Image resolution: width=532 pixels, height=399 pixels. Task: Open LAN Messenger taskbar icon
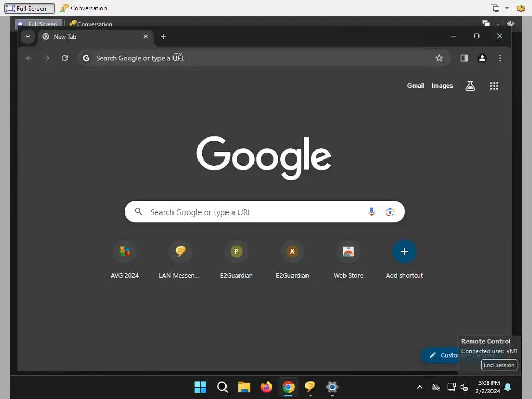[310, 387]
